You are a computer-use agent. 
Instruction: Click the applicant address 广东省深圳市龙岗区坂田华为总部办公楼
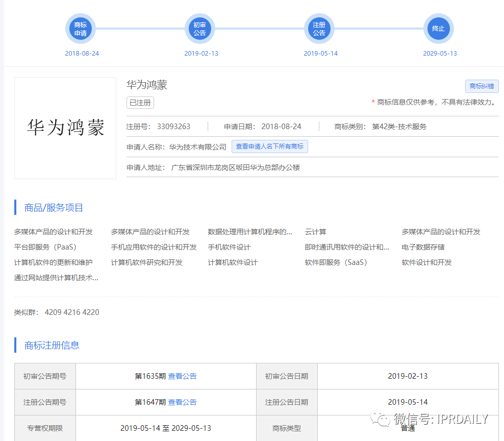pos(236,167)
